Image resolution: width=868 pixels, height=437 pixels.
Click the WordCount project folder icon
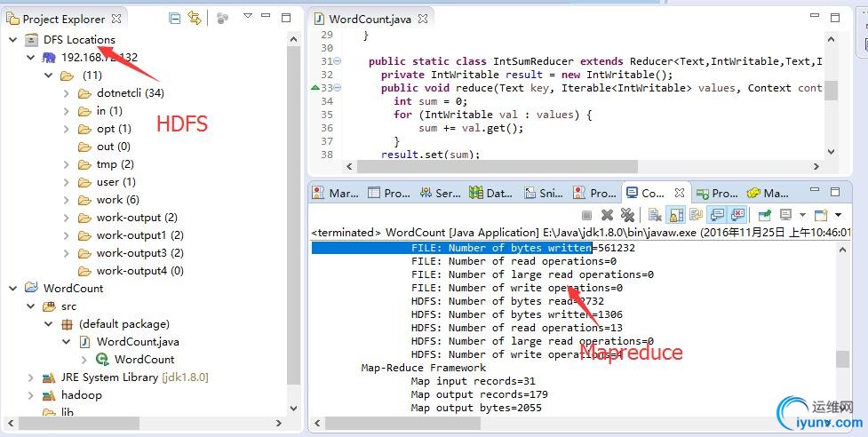(x=32, y=288)
